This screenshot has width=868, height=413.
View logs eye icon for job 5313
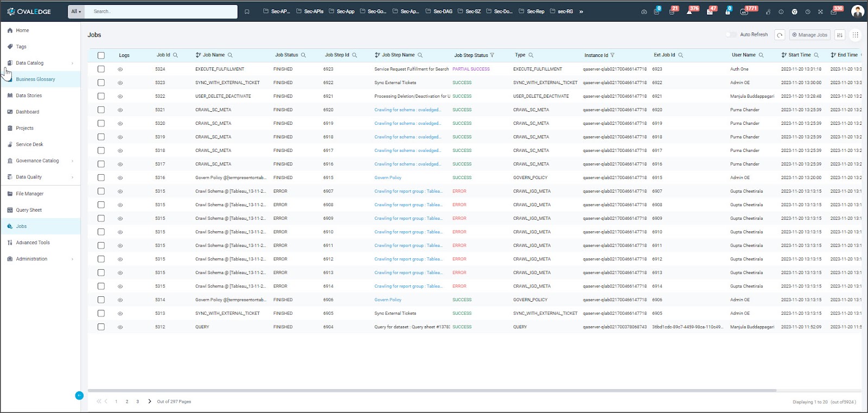[120, 314]
